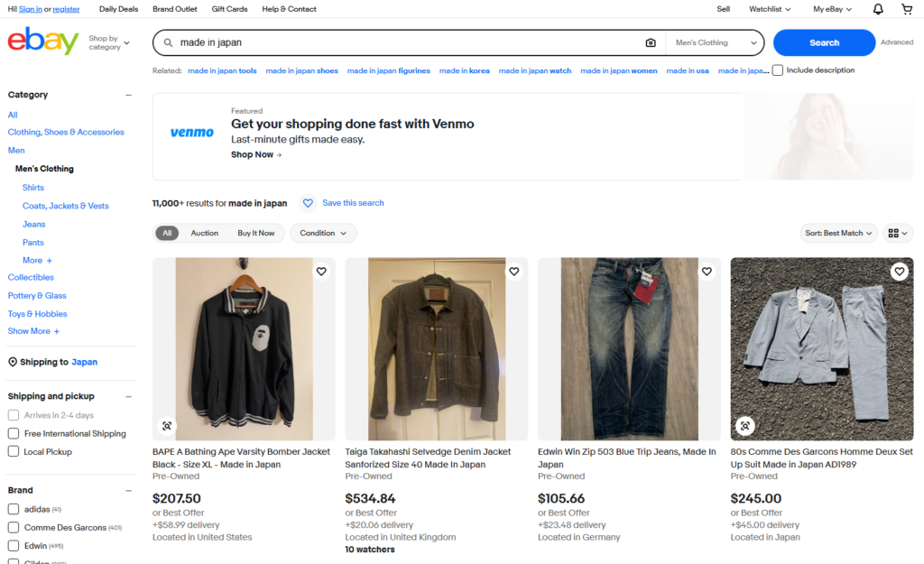Click the Save this search link
Viewport: 924px width, 564px height.
tap(352, 203)
